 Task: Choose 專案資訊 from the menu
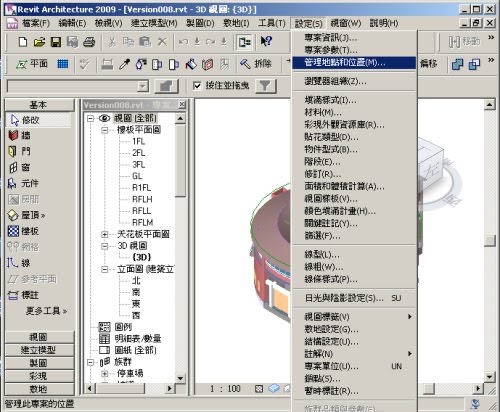click(x=355, y=38)
